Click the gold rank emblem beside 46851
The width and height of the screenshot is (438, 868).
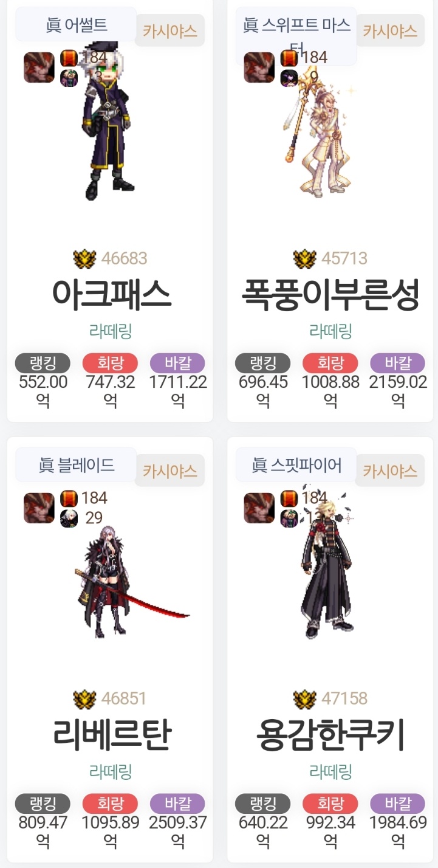click(x=84, y=699)
